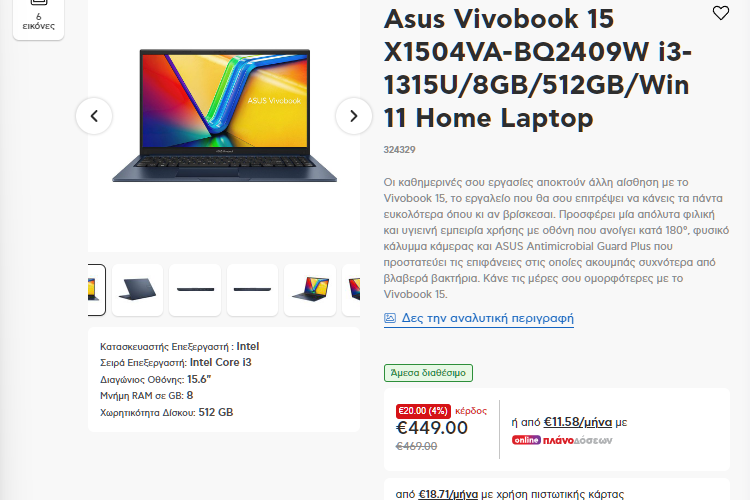Select the second side profile thumbnail
This screenshot has width=750, height=500.
coord(253,290)
